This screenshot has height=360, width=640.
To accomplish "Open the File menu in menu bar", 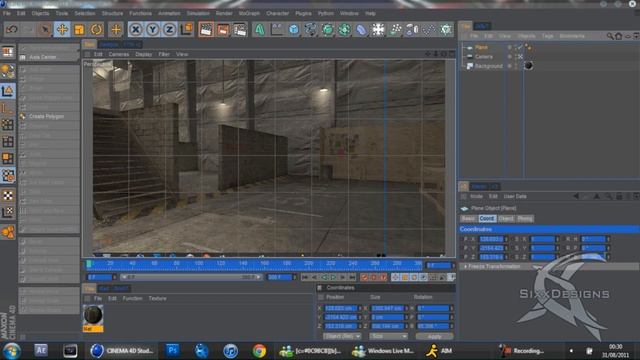I will point(7,13).
